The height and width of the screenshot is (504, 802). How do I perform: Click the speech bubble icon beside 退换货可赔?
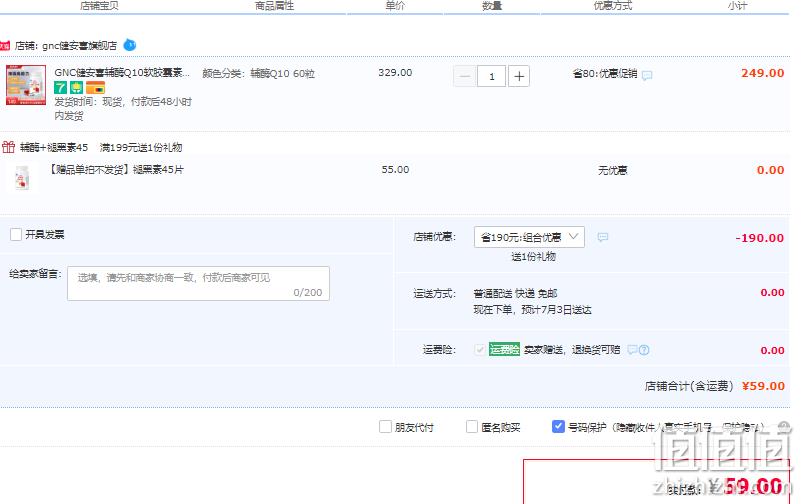click(632, 350)
